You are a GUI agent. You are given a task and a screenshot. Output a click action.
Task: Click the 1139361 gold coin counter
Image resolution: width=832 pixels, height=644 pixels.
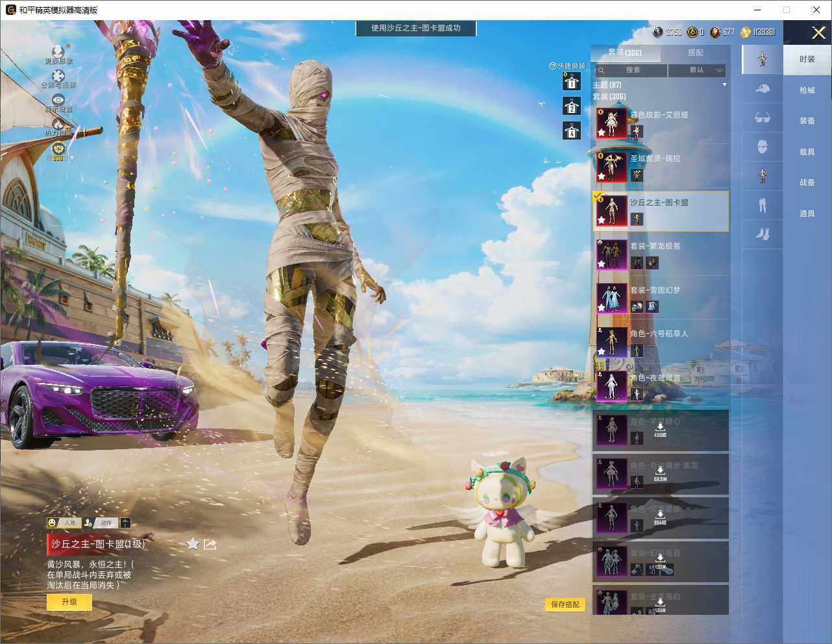pyautogui.click(x=758, y=32)
